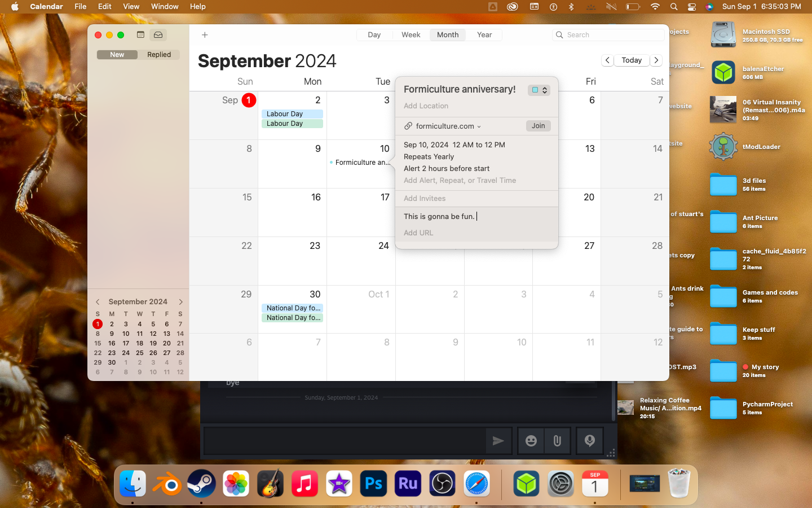Click the Join button for the event
Viewport: 812px width, 508px height.
coord(539,126)
